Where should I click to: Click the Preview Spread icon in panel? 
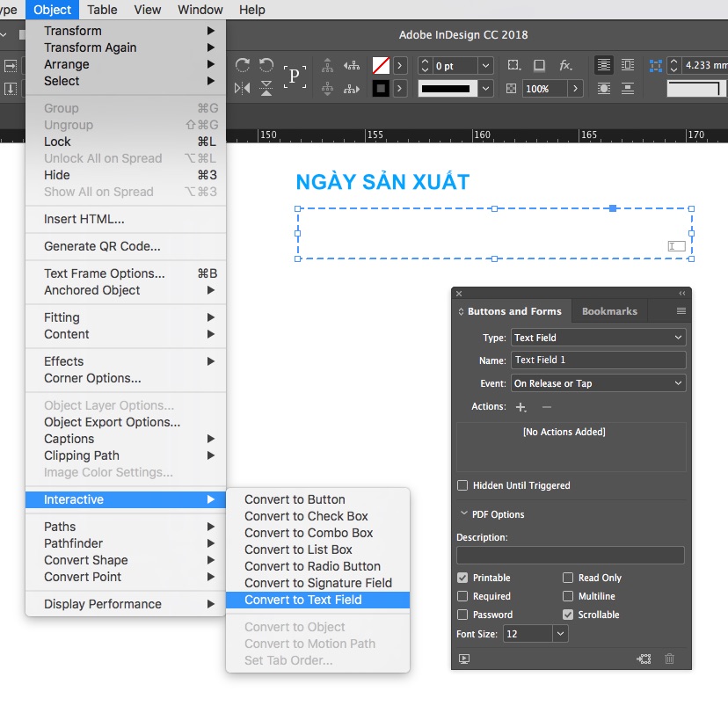[464, 659]
